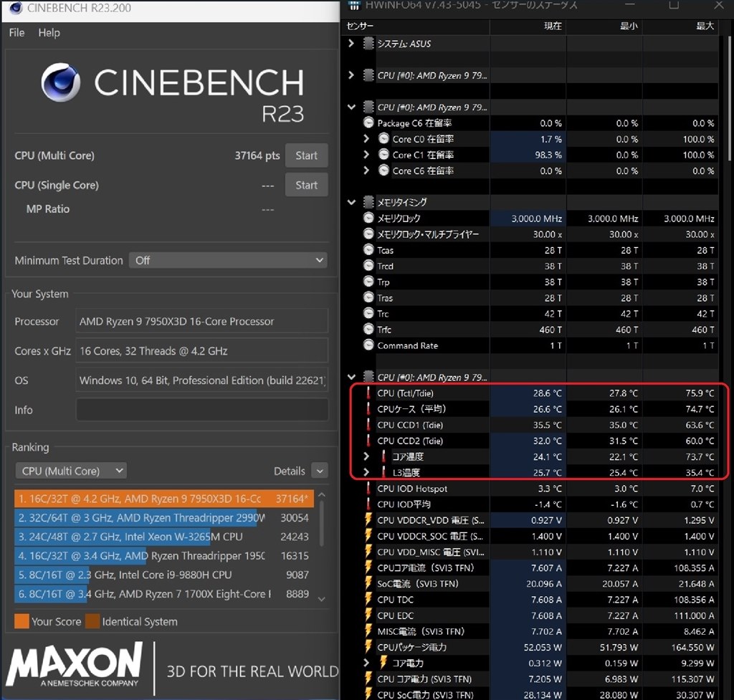Click the メモリクロック clock icon

369,218
